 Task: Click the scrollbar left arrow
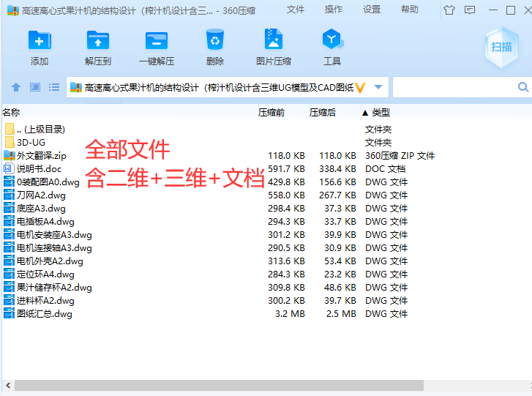point(8,386)
